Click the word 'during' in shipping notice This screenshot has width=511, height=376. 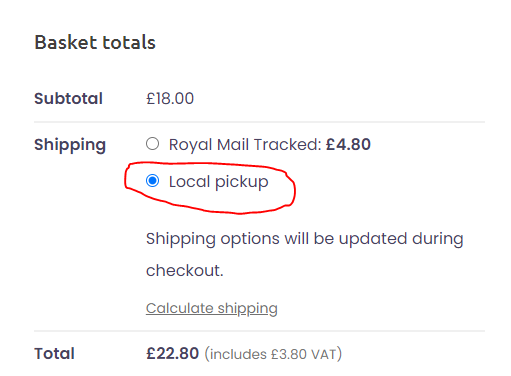[438, 239]
